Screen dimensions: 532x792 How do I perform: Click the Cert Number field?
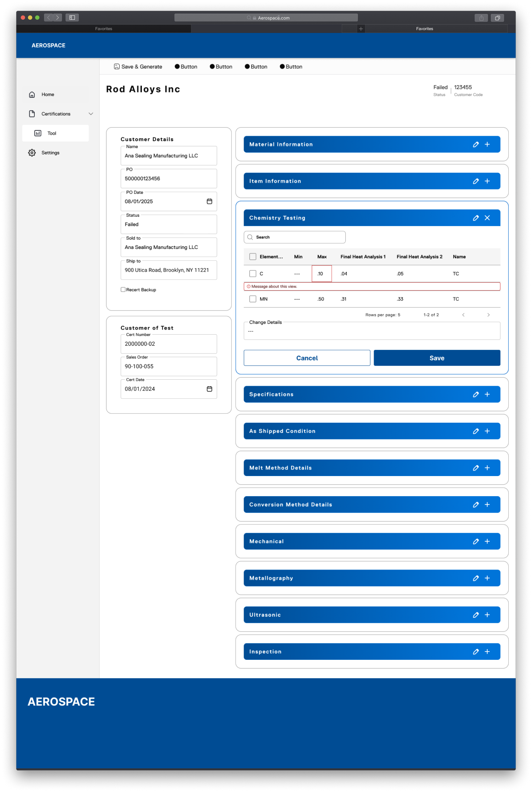click(169, 344)
